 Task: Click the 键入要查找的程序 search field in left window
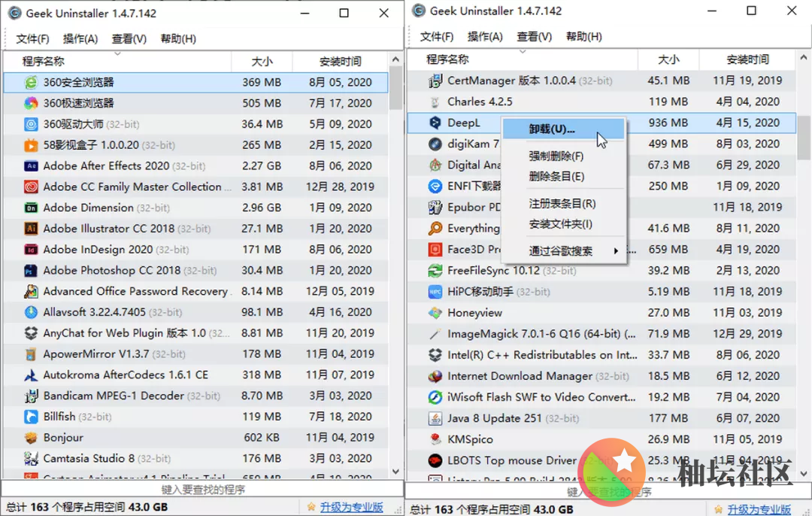pyautogui.click(x=202, y=490)
